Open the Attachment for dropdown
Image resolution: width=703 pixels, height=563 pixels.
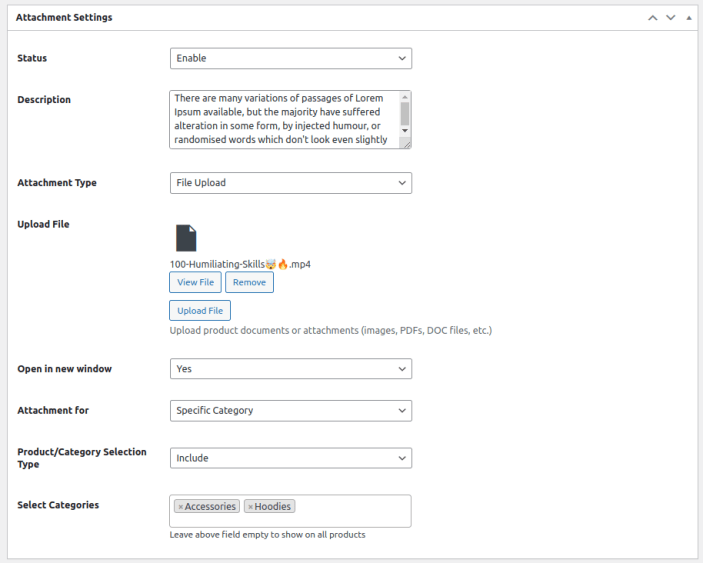point(290,410)
